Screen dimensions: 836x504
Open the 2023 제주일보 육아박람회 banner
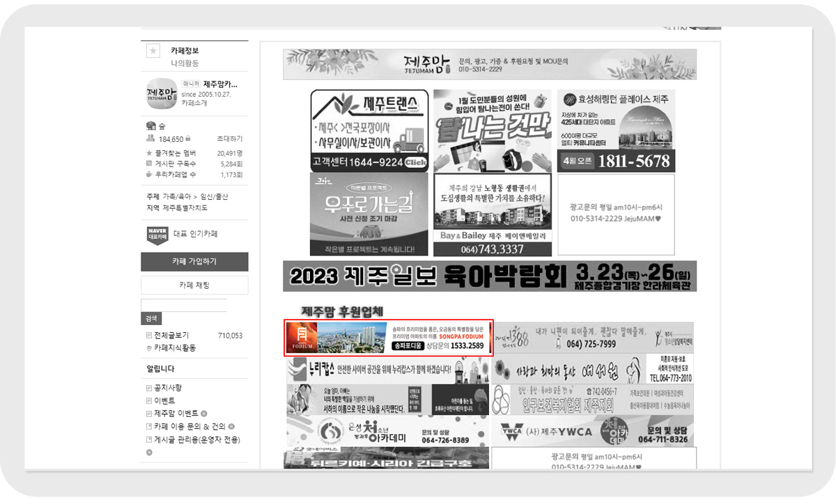(490, 276)
